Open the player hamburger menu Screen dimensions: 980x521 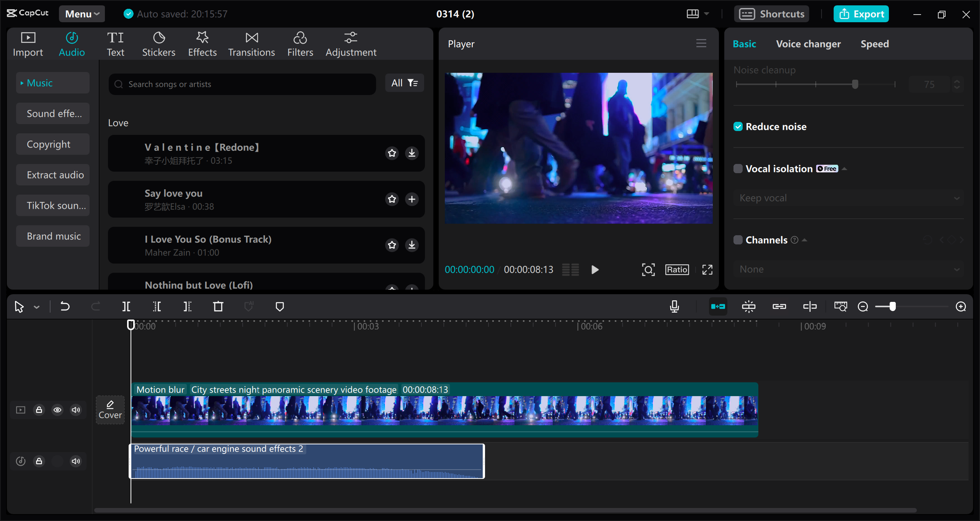[701, 43]
